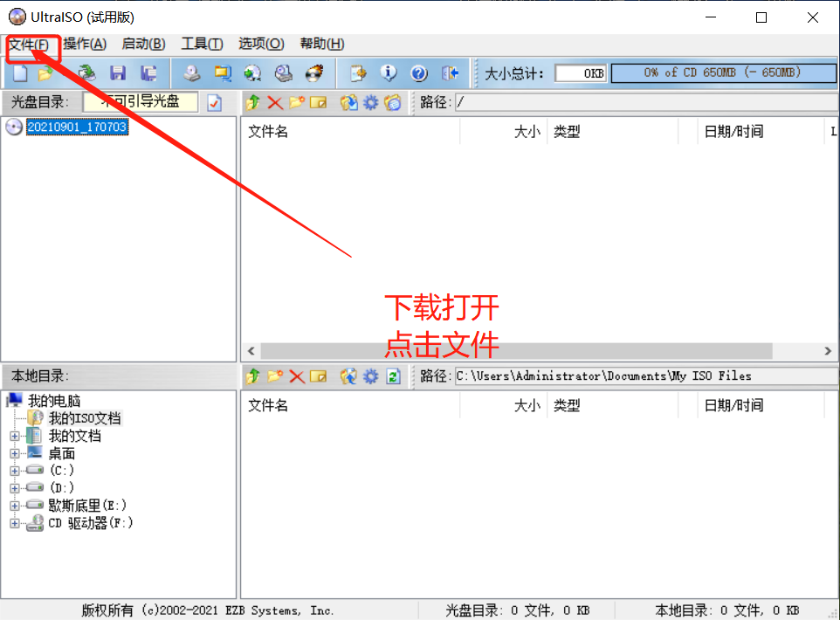
Task: Save the image with the floppy disk icon
Action: tap(117, 72)
